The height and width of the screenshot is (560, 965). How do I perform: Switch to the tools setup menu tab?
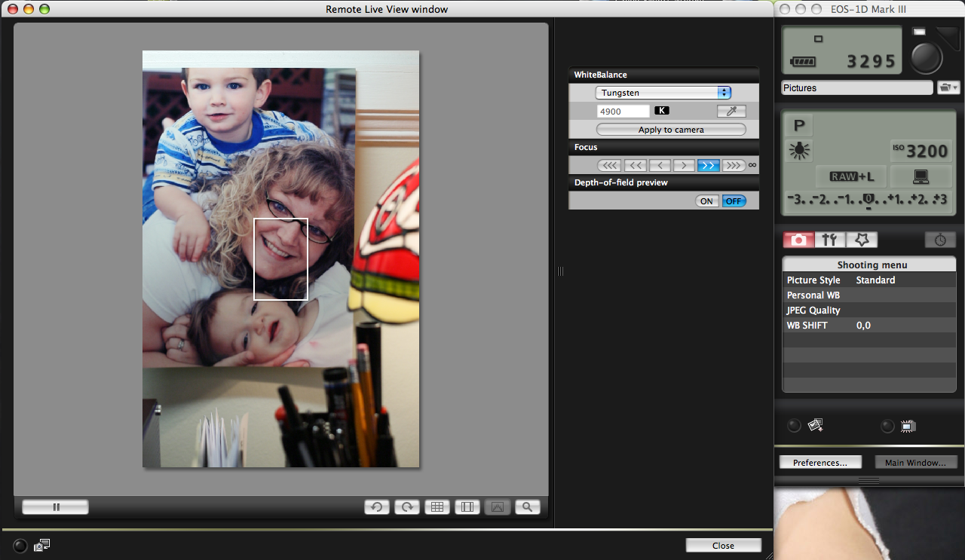tap(829, 240)
